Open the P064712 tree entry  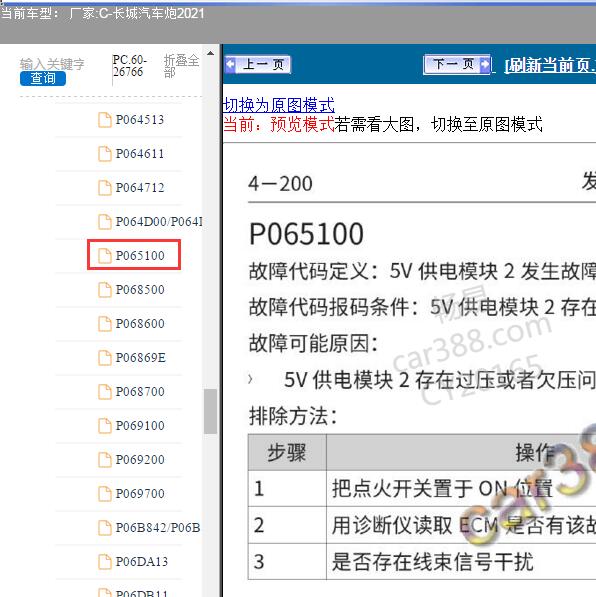coord(140,188)
